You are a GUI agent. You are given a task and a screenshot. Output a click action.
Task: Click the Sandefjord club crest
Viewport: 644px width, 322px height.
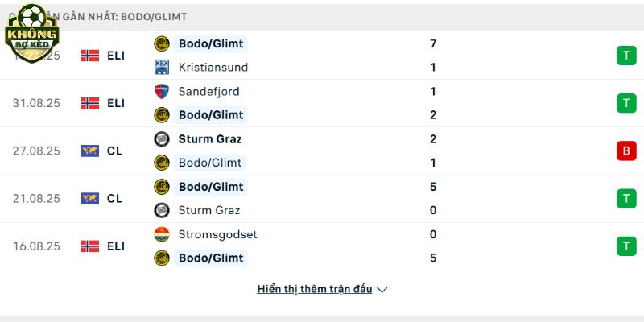(x=162, y=91)
